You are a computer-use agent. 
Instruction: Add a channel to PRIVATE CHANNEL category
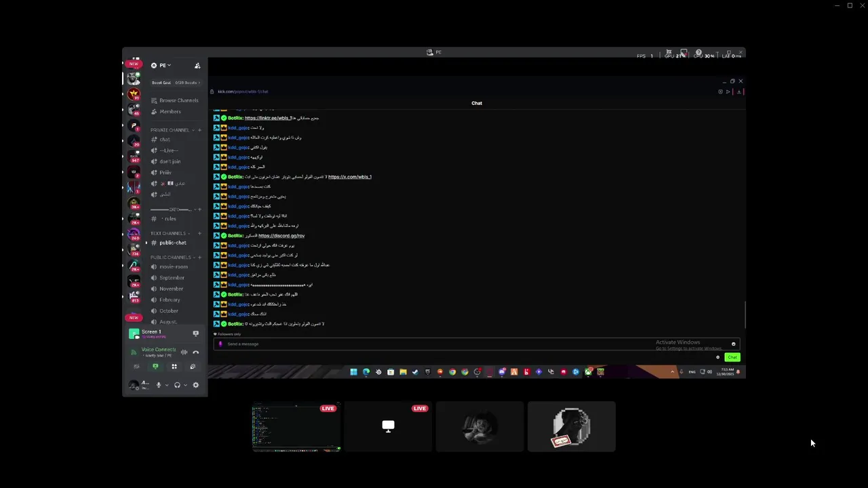click(x=199, y=130)
